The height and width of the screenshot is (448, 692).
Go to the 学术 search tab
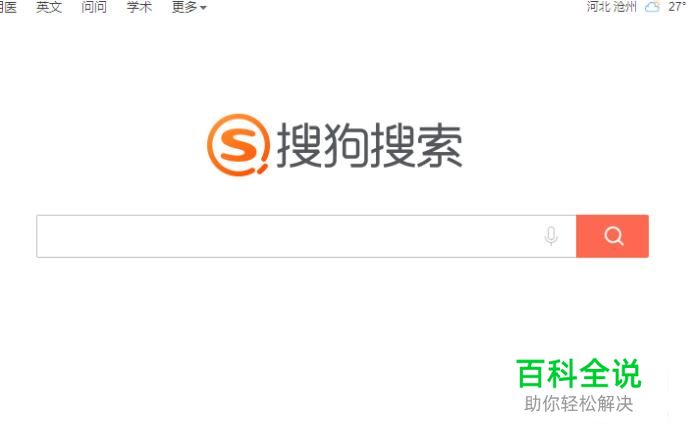click(x=139, y=7)
